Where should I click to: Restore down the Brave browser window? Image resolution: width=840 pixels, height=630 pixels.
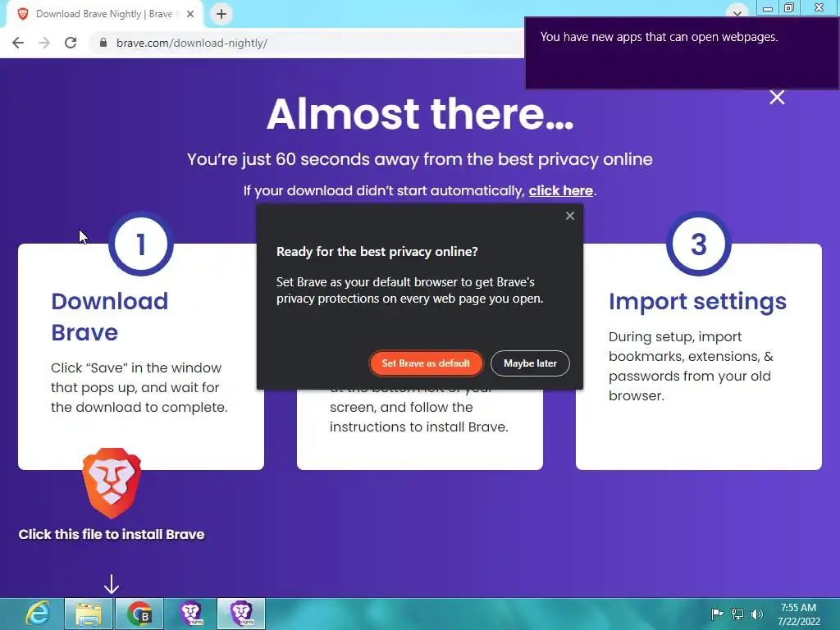789,7
